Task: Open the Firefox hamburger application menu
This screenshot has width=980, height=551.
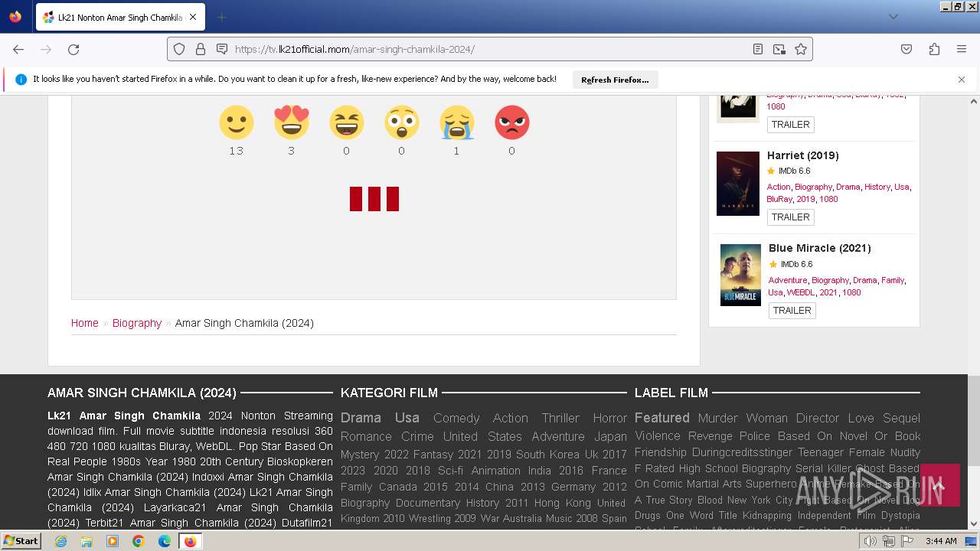Action: tap(962, 49)
